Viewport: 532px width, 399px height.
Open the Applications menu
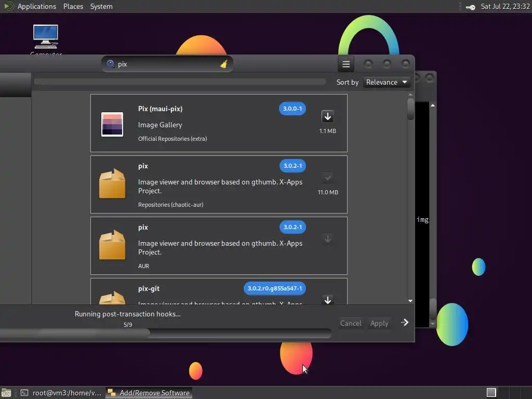point(37,6)
